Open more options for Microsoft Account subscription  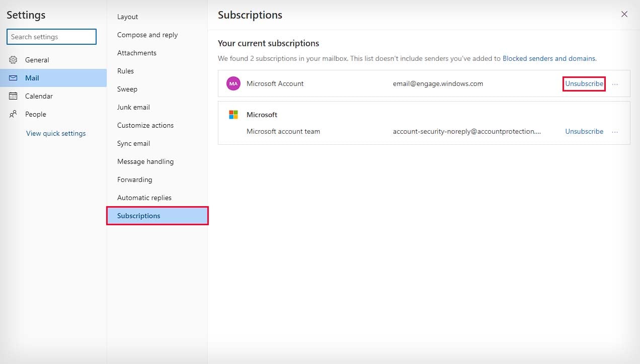pyautogui.click(x=615, y=84)
